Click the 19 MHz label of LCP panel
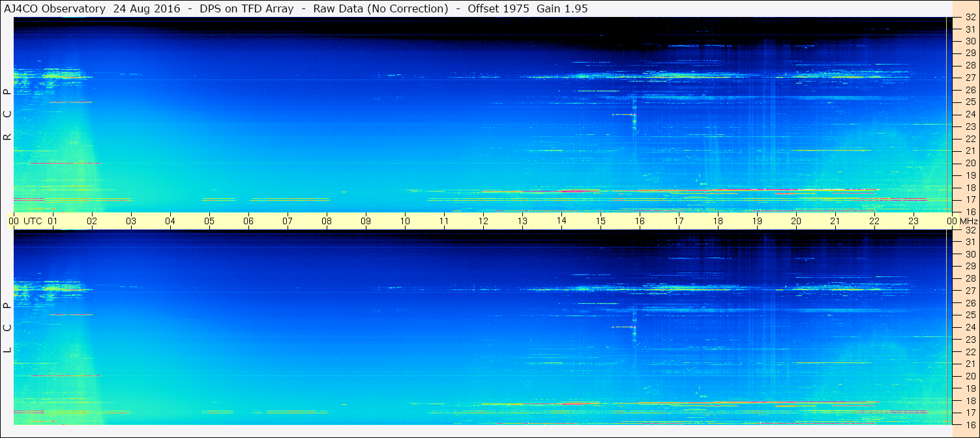 point(970,388)
